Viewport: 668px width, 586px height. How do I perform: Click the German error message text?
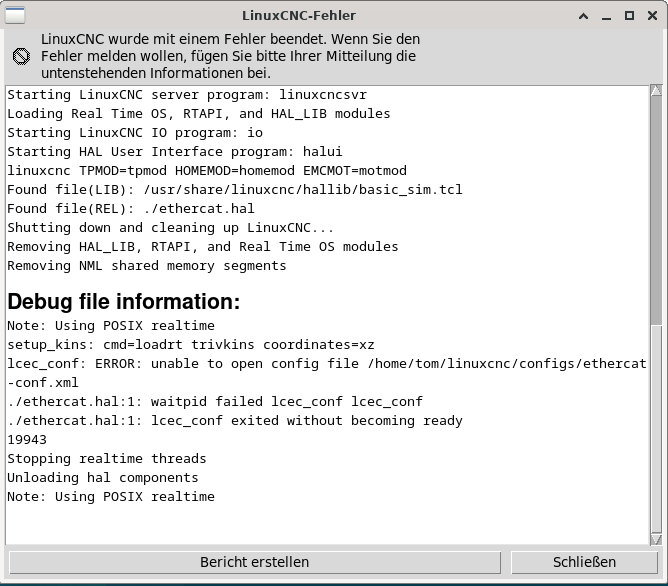(230, 56)
